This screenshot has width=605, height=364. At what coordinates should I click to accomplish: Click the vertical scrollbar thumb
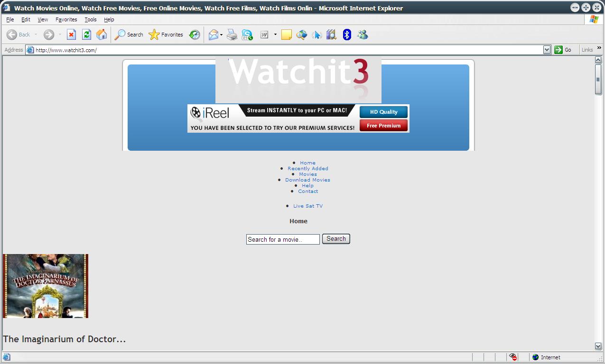point(598,79)
